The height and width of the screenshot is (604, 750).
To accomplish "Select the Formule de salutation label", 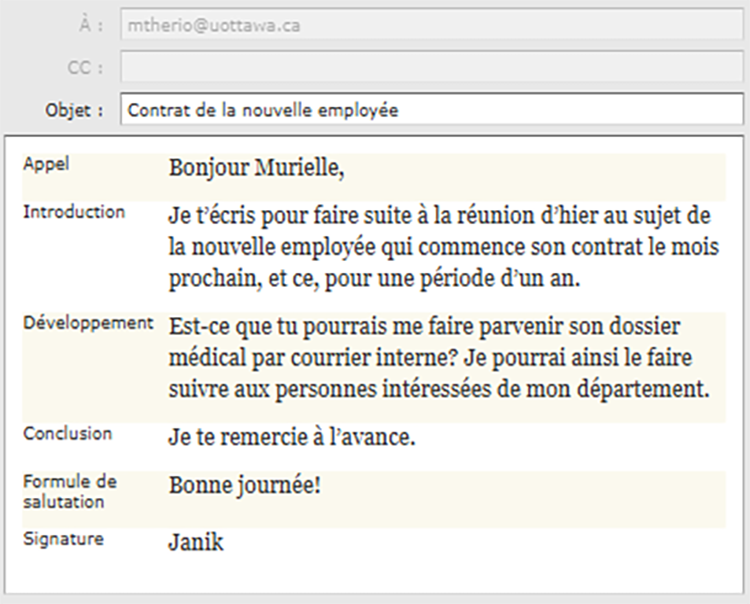I will coord(70,491).
